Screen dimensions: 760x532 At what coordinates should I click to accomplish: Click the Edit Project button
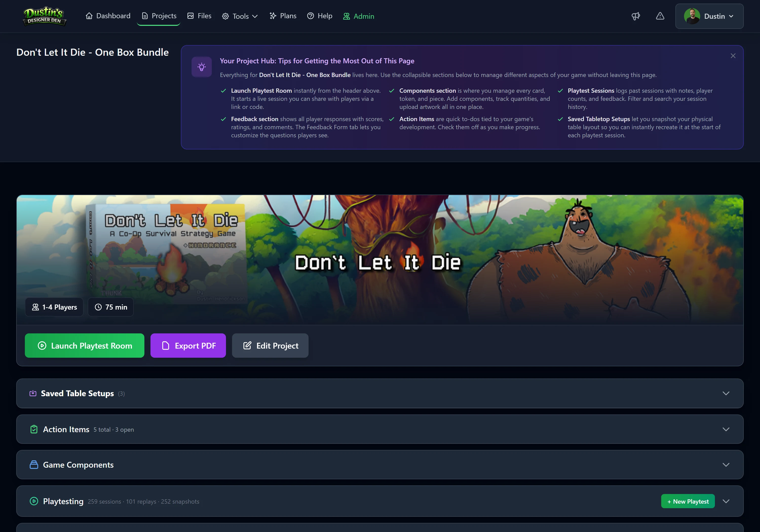tap(270, 345)
